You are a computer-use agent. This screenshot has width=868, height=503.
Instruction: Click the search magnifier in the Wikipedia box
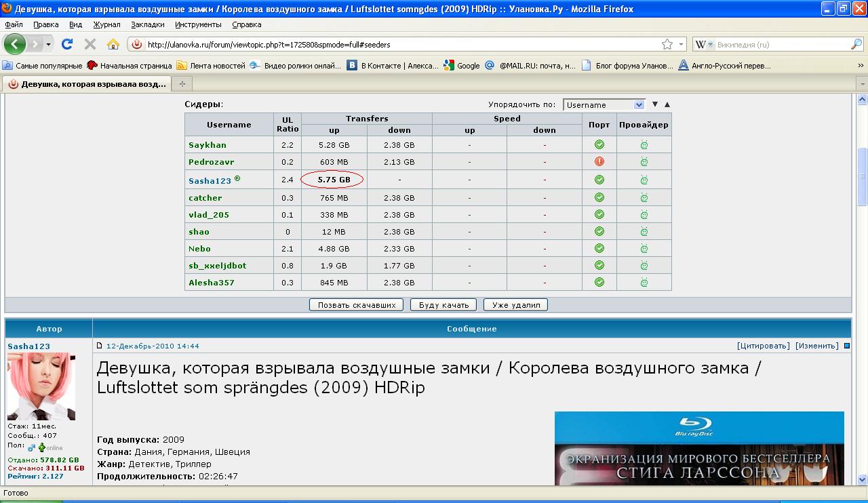pos(856,45)
